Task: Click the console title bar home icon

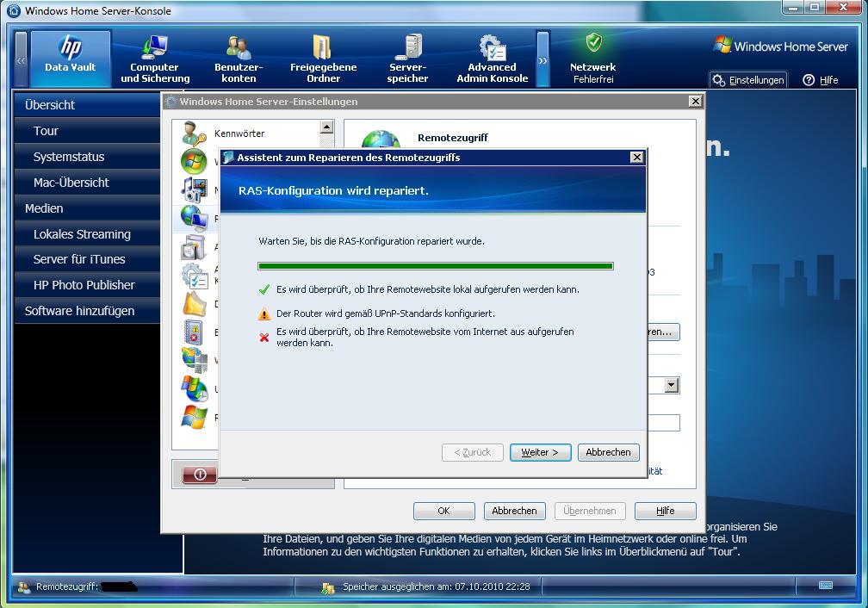Action: point(13,10)
